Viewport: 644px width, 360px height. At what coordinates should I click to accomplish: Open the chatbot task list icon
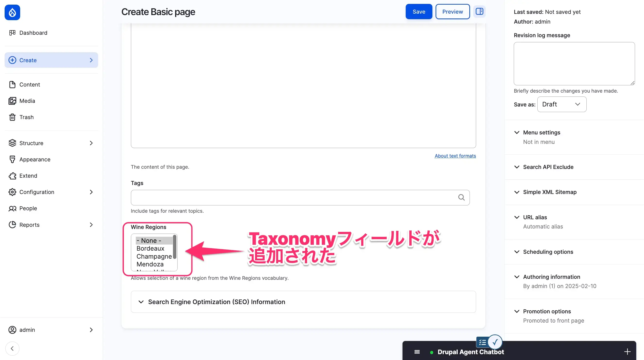coord(482,342)
